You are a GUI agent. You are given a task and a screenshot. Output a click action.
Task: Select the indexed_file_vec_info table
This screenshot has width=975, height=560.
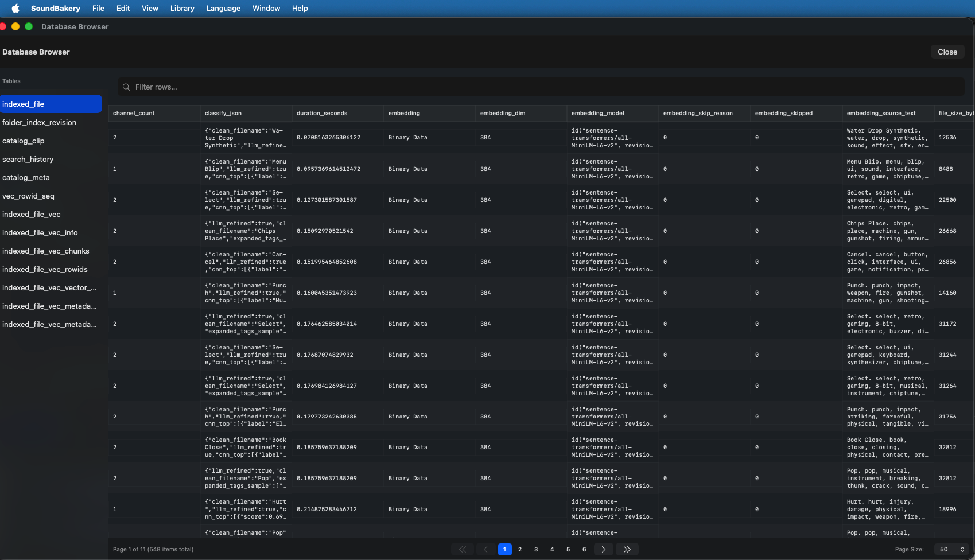coord(51,232)
